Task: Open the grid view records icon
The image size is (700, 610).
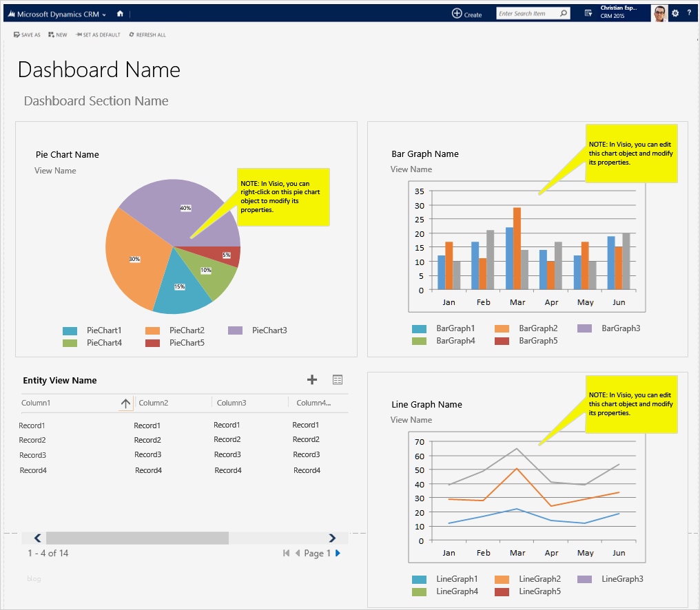Action: pyautogui.click(x=337, y=379)
